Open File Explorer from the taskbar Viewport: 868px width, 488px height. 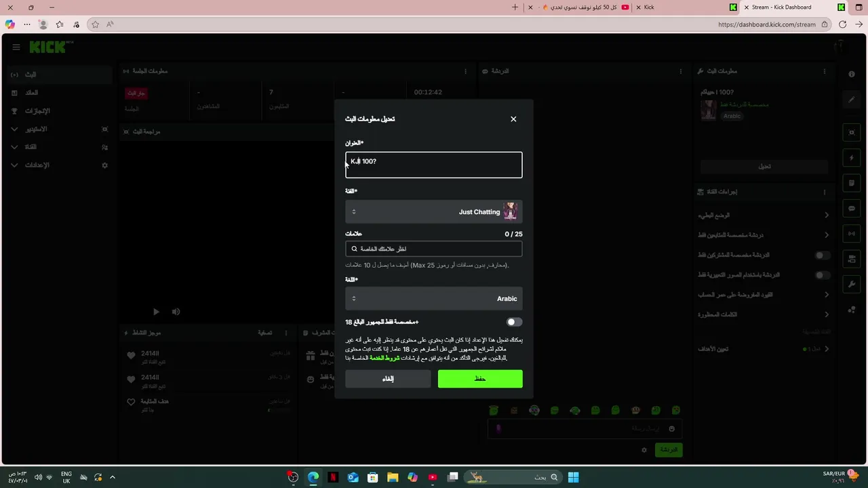pos(393,477)
